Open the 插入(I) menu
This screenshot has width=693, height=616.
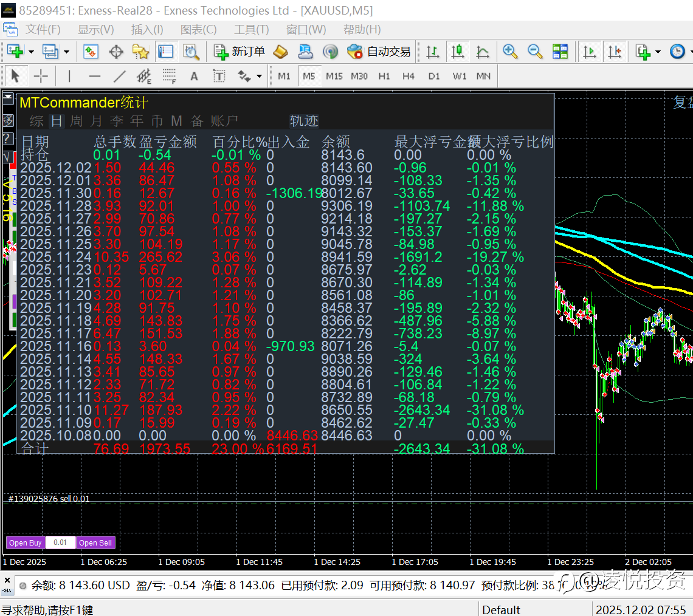147,30
